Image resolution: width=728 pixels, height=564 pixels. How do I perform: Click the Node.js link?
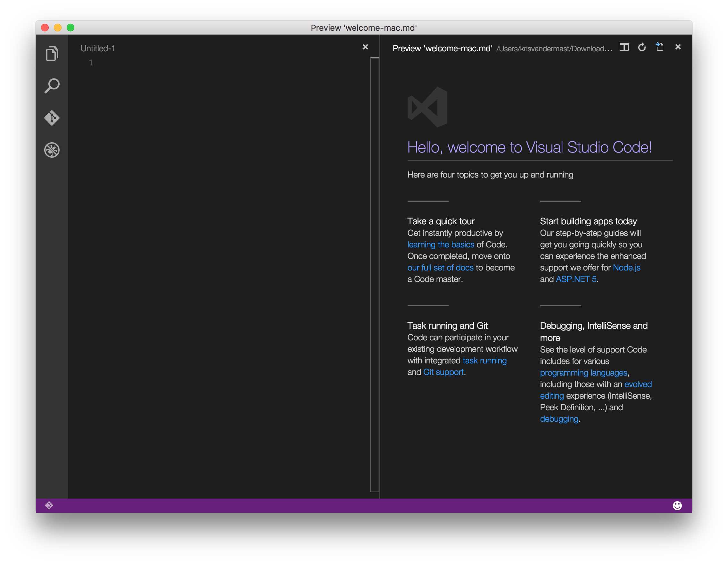click(x=626, y=267)
